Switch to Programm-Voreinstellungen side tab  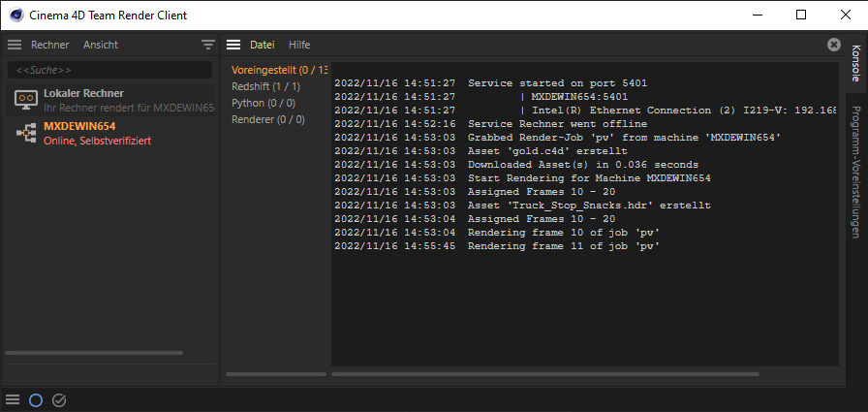[855, 173]
